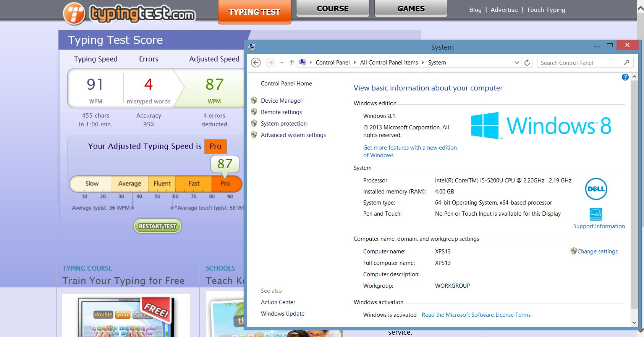Click the Fast segment of speed scale
Image resolution: width=644 pixels, height=337 pixels.
point(194,184)
